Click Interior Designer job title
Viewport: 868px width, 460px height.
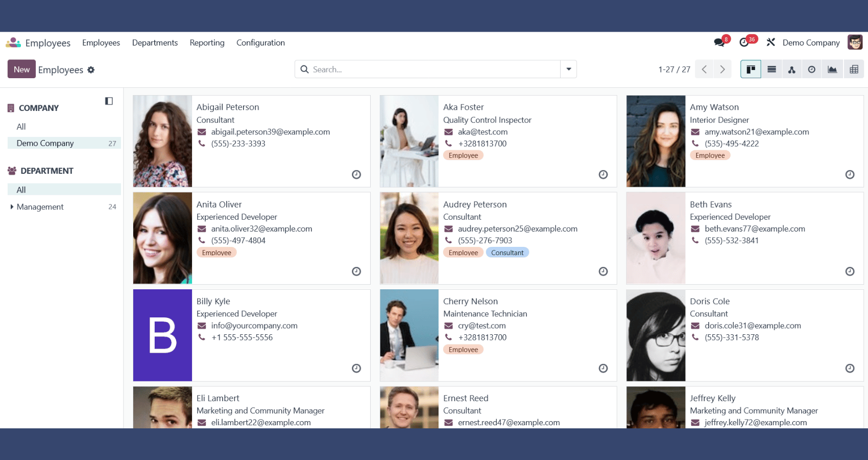coord(719,120)
